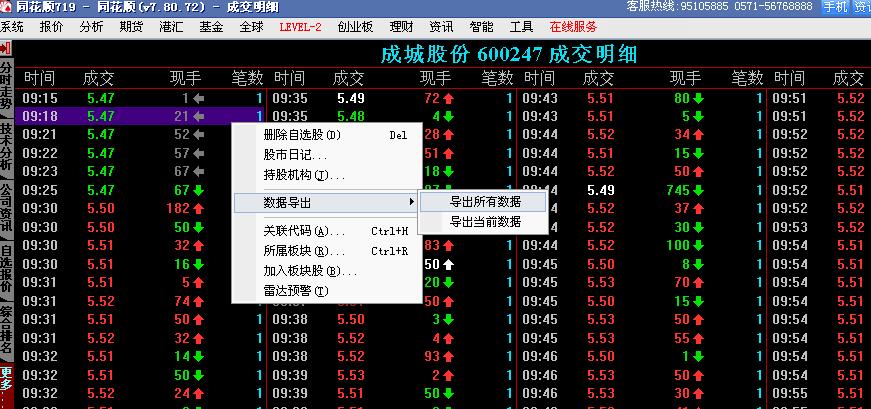Select 导出所有数据 in the submenu
This screenshot has height=409, width=871.
click(x=483, y=202)
